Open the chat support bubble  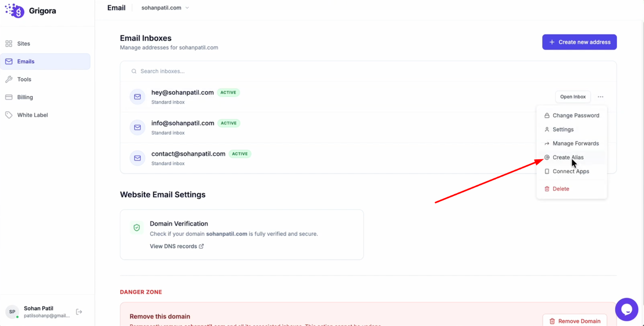tap(626, 309)
